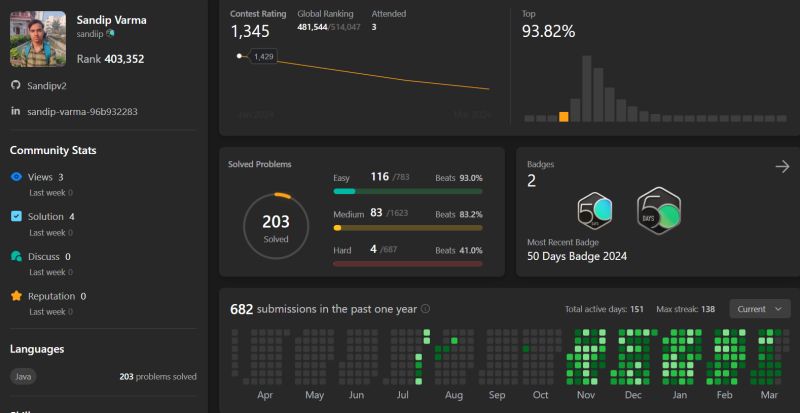Click the orange Reputation star icon

pos(16,296)
